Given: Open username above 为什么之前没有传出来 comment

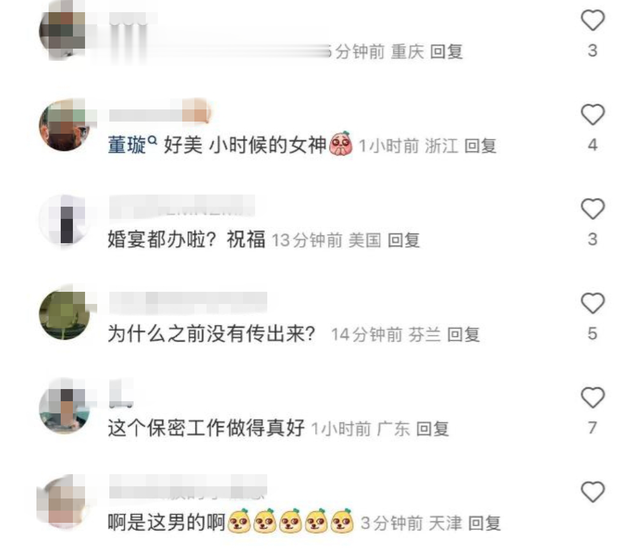Looking at the screenshot, I should pos(188,302).
